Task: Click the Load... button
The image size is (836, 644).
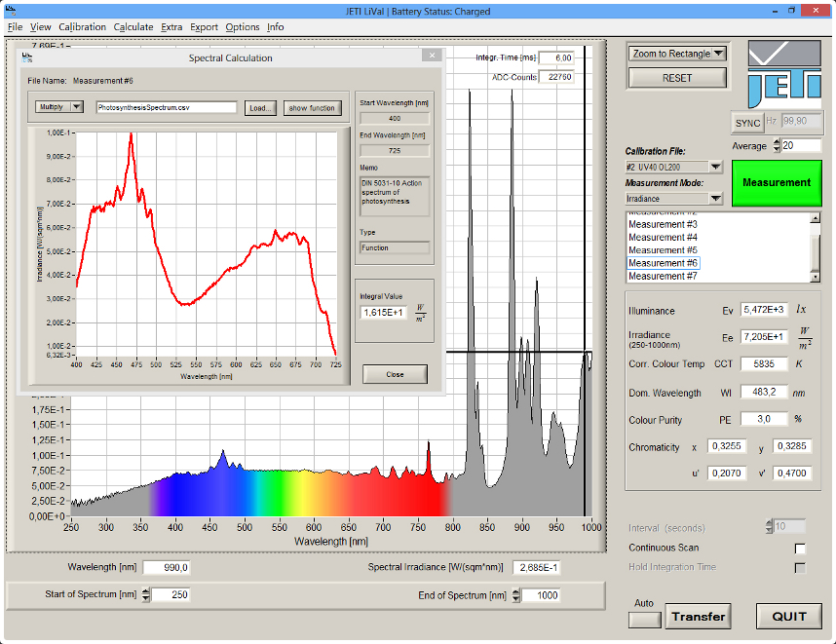Action: pos(260,108)
